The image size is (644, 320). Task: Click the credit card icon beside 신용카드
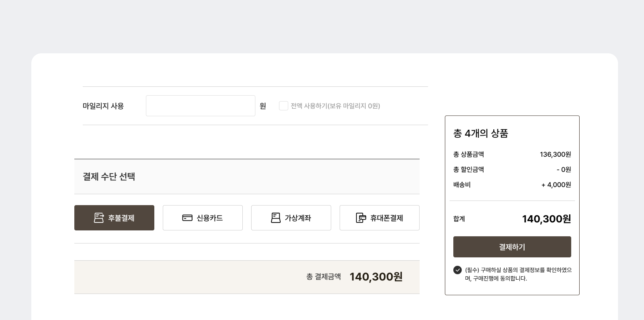(x=187, y=218)
